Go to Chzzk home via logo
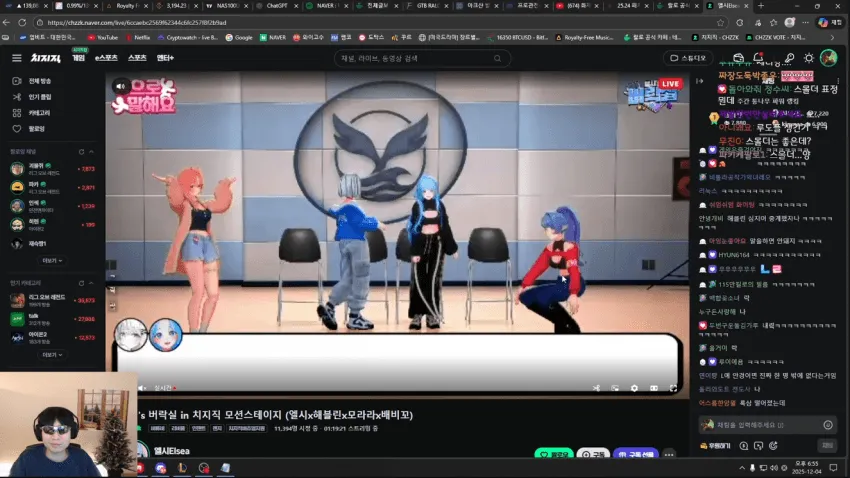The width and height of the screenshot is (850, 478). [46, 58]
